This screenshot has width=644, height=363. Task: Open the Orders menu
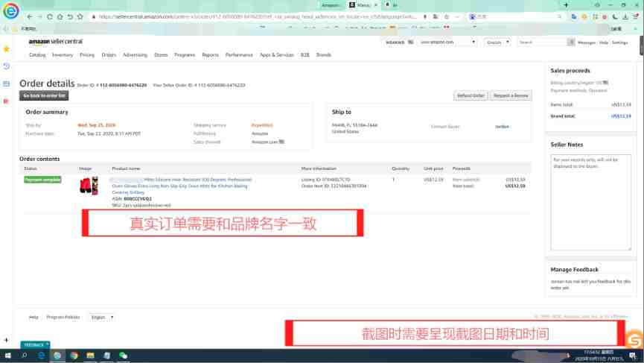[109, 54]
